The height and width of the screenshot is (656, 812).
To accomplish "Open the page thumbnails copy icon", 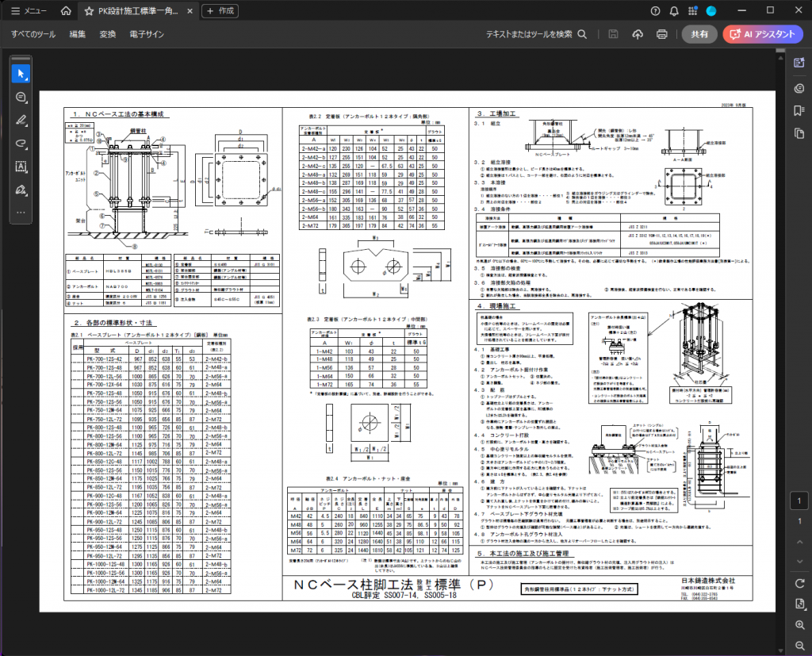I will click(x=799, y=133).
